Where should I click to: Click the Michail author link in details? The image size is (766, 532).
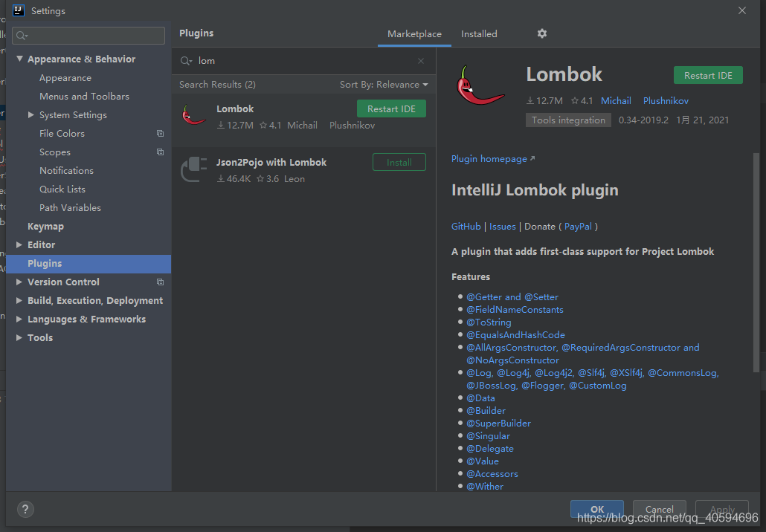click(x=616, y=100)
